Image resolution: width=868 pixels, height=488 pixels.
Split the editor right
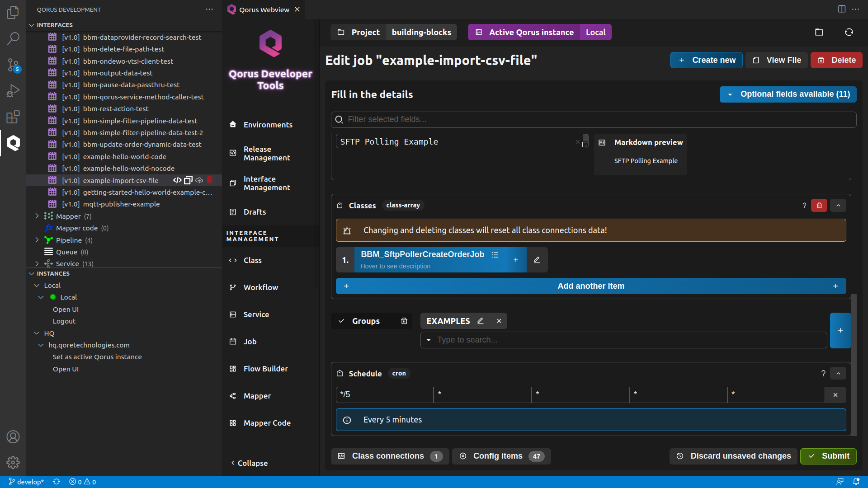coord(842,9)
